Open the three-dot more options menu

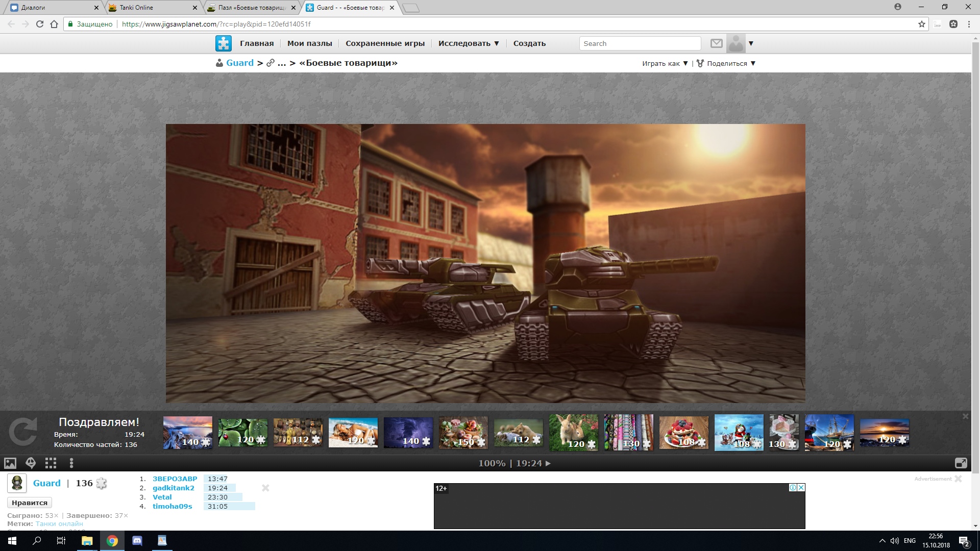tap(71, 463)
